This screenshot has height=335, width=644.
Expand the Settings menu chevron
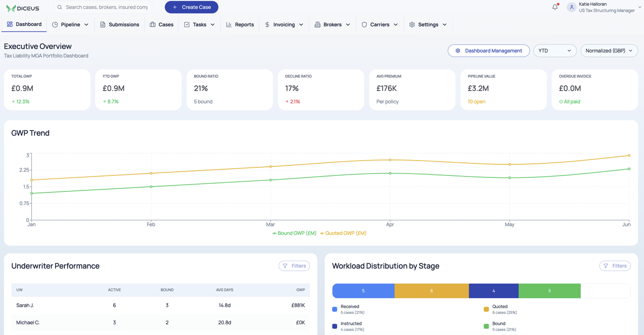445,25
